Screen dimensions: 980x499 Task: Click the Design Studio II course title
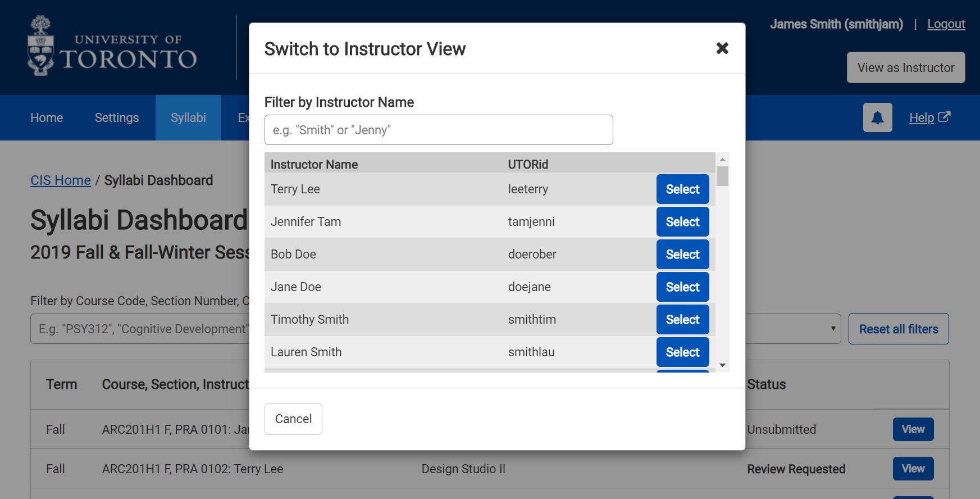[463, 469]
